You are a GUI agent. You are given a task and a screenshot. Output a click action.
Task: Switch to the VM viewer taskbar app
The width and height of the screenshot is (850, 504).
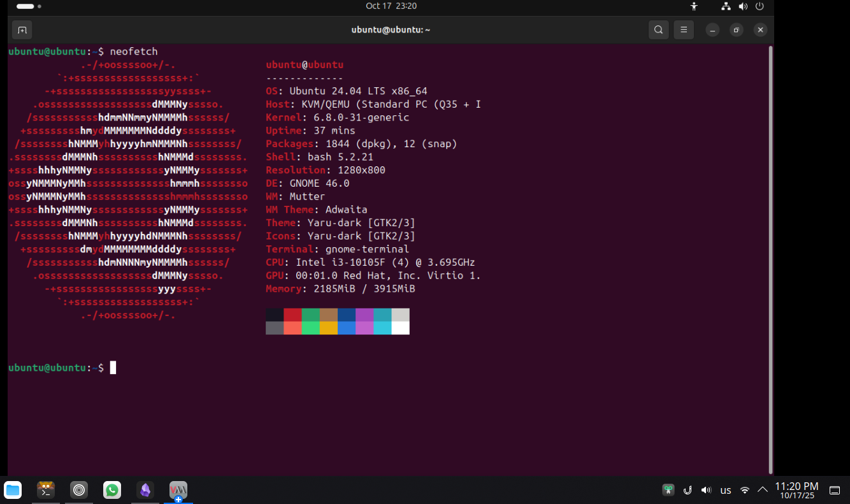click(x=178, y=490)
